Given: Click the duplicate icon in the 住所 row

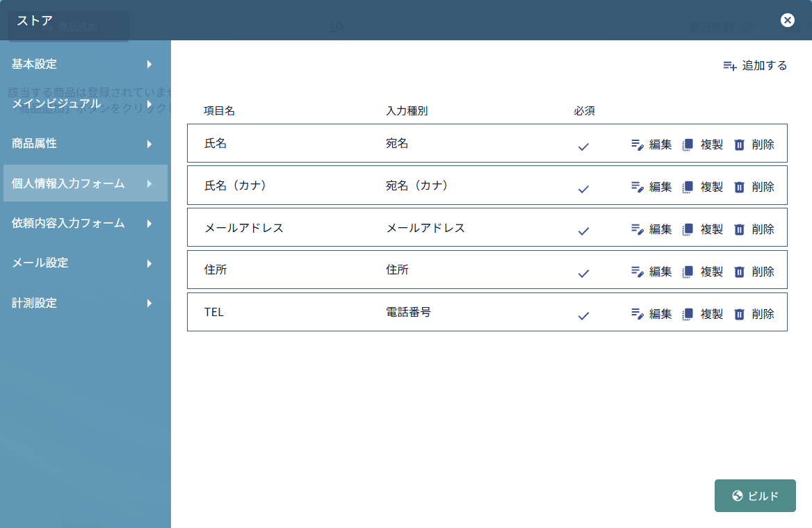Looking at the screenshot, I should click(688, 272).
